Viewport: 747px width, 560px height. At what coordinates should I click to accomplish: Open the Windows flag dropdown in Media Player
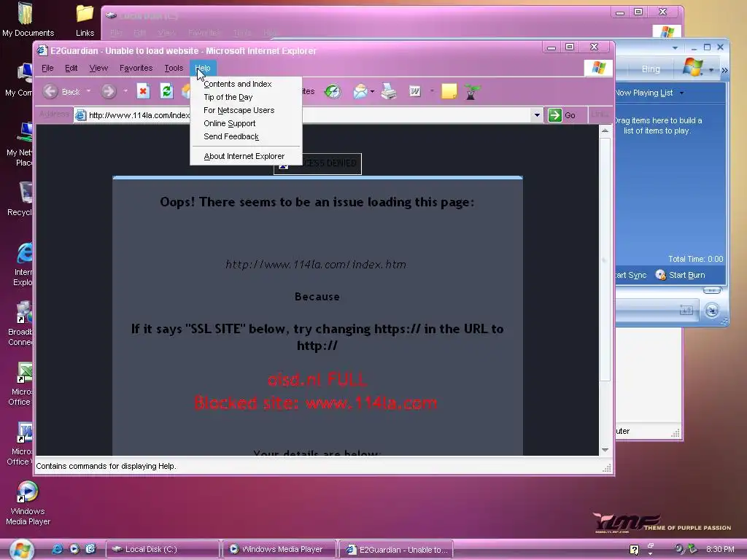tap(711, 70)
